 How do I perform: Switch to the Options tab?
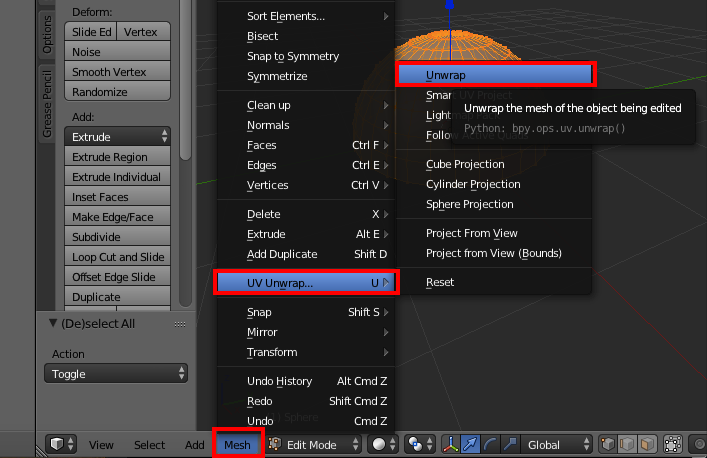(47, 34)
